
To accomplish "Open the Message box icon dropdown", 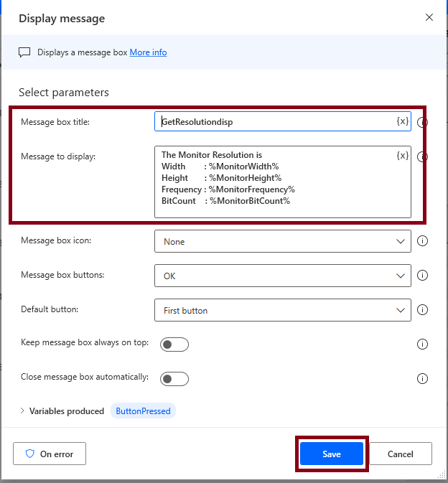I will click(283, 241).
